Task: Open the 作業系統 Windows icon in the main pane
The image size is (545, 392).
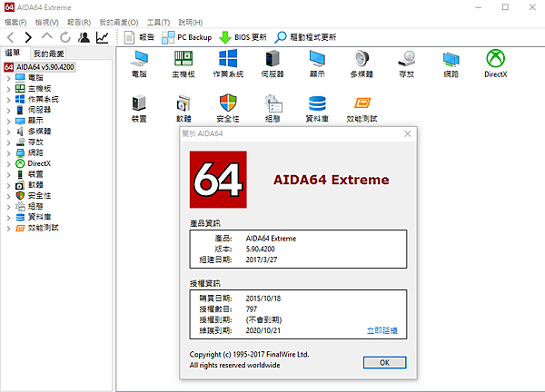Action: [228, 64]
